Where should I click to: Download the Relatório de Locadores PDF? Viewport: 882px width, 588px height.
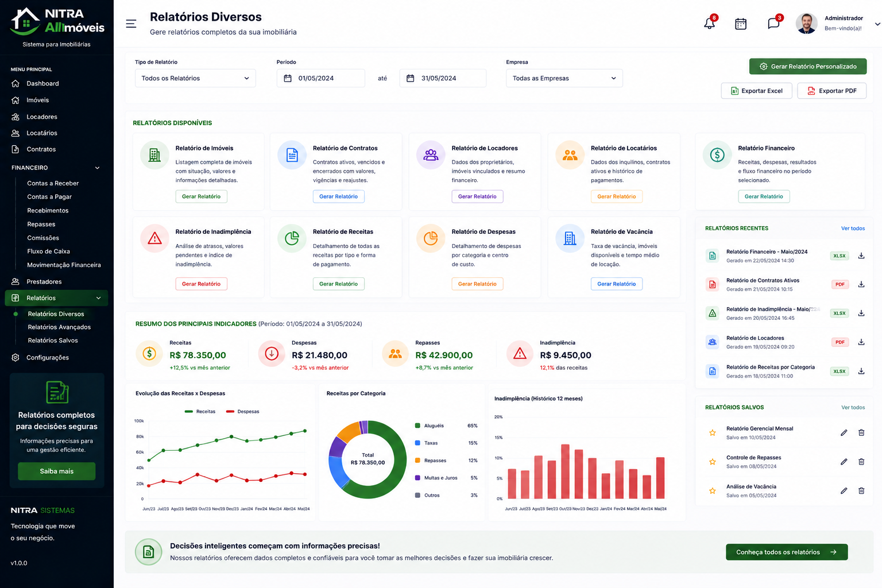(x=861, y=342)
